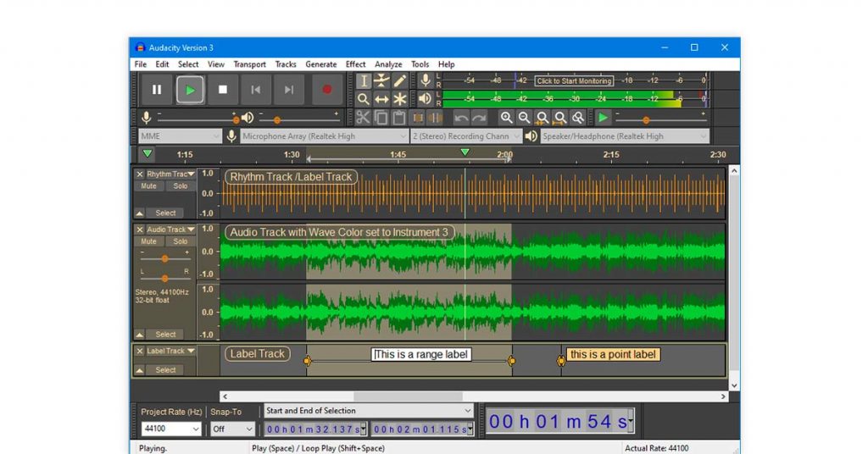Click the Audio Track pan slider
This screenshot has height=454, width=868.
pos(164,278)
